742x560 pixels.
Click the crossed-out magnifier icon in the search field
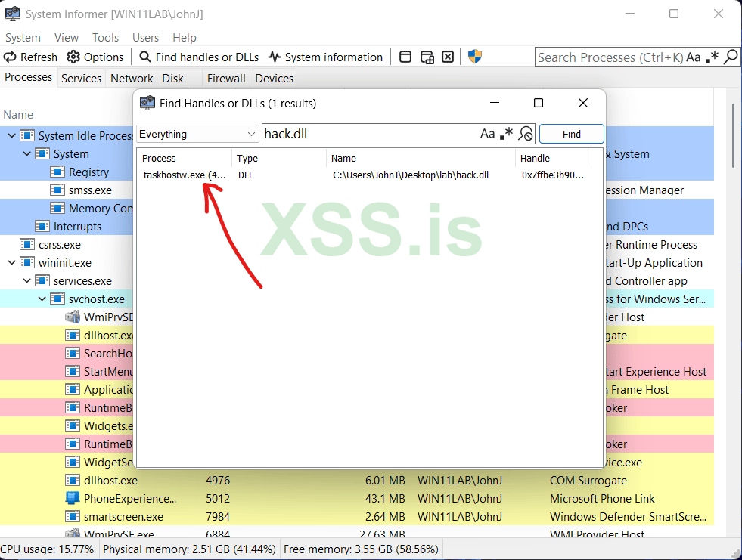point(526,133)
